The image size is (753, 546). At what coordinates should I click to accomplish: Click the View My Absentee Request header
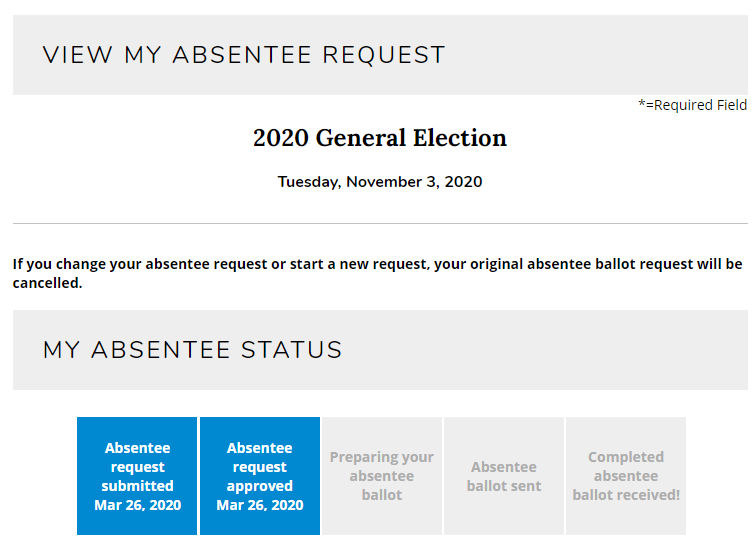(x=244, y=55)
